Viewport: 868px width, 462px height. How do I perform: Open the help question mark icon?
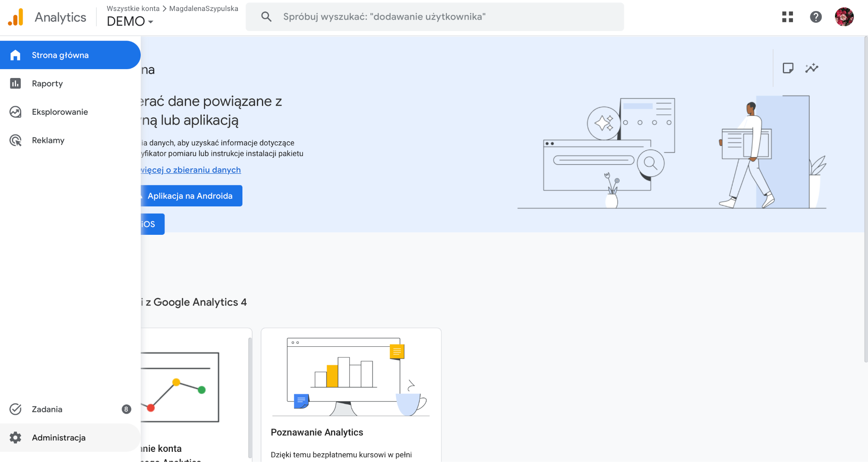815,17
